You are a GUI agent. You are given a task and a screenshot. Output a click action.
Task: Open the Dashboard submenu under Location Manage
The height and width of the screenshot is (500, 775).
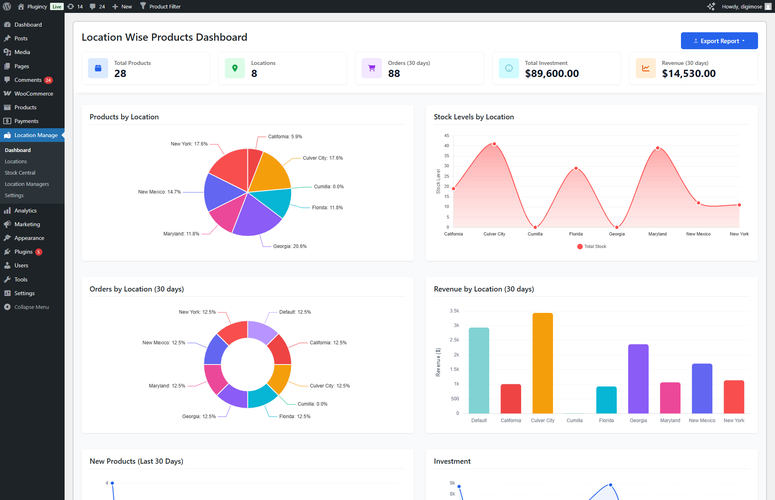click(18, 150)
